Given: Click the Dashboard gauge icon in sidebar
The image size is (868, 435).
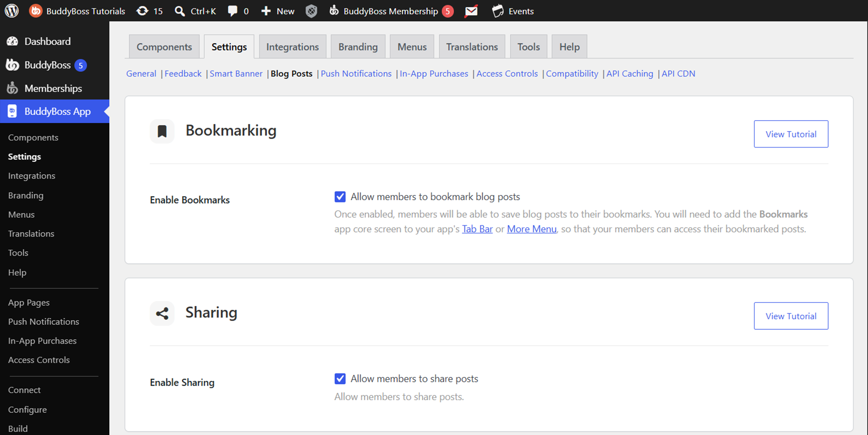Looking at the screenshot, I should [12, 41].
